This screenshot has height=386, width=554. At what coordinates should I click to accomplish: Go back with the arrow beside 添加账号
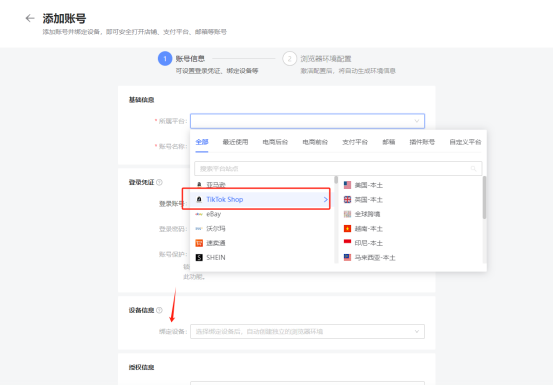30,18
